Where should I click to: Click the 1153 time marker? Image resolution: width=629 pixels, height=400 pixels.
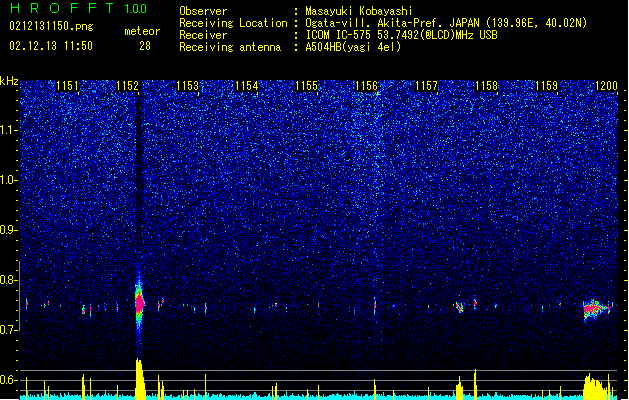pos(187,86)
